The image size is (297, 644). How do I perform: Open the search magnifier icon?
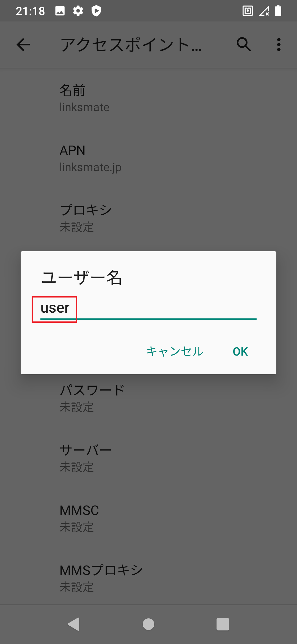(x=244, y=45)
